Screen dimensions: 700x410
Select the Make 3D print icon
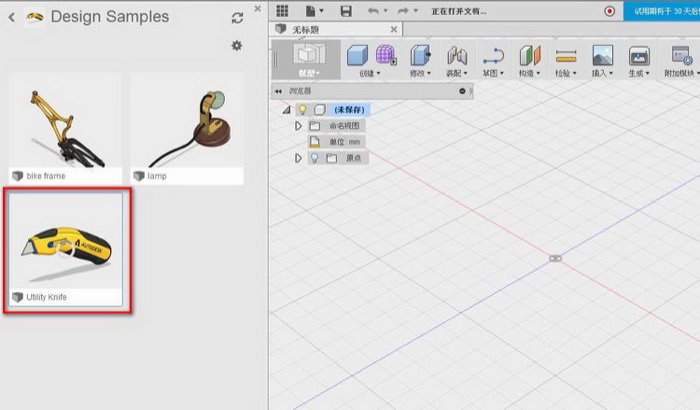point(639,56)
